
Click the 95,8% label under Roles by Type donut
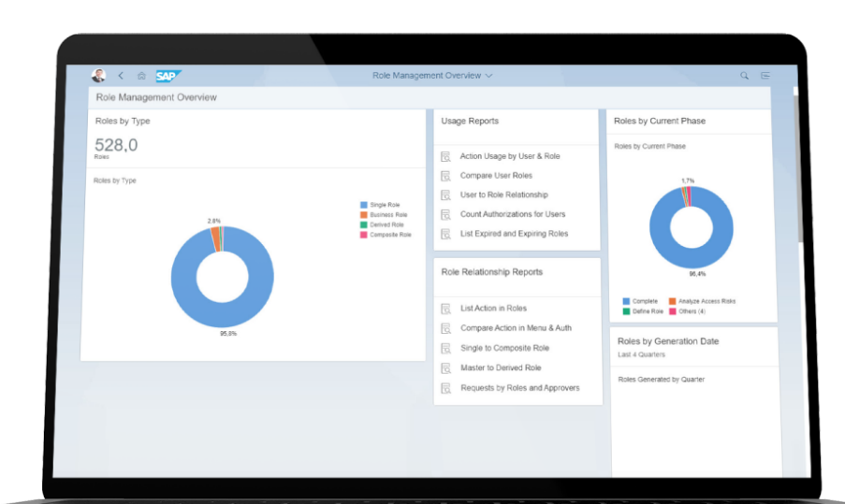228,334
